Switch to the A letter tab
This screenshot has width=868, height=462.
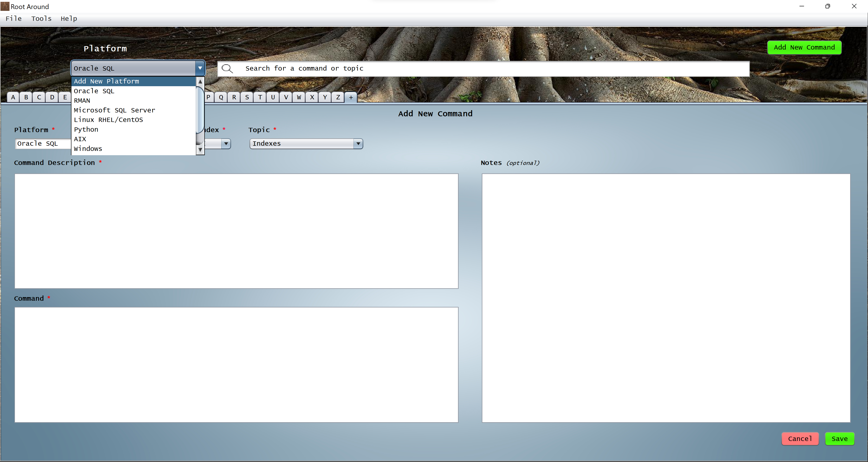point(13,98)
